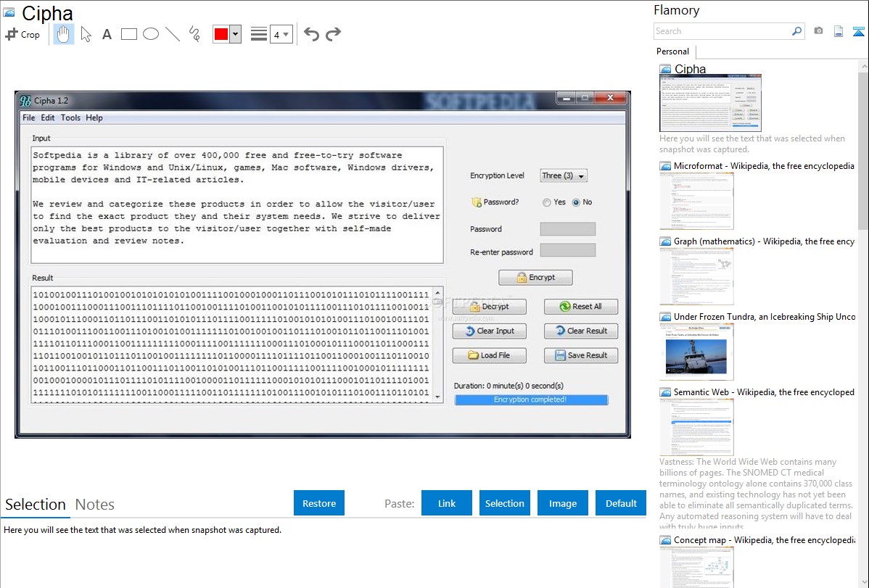This screenshot has height=588, width=869.
Task: Select the straight line tool
Action: tap(173, 34)
